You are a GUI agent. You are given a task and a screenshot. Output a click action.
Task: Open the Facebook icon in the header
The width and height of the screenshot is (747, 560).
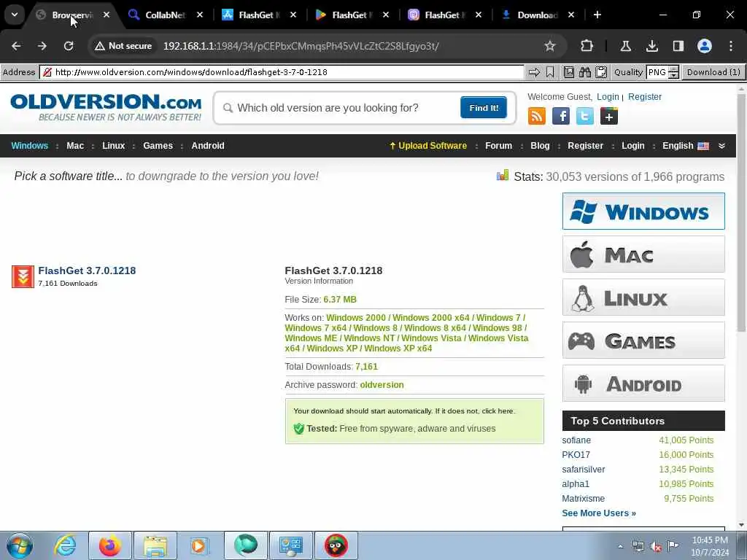click(x=561, y=116)
